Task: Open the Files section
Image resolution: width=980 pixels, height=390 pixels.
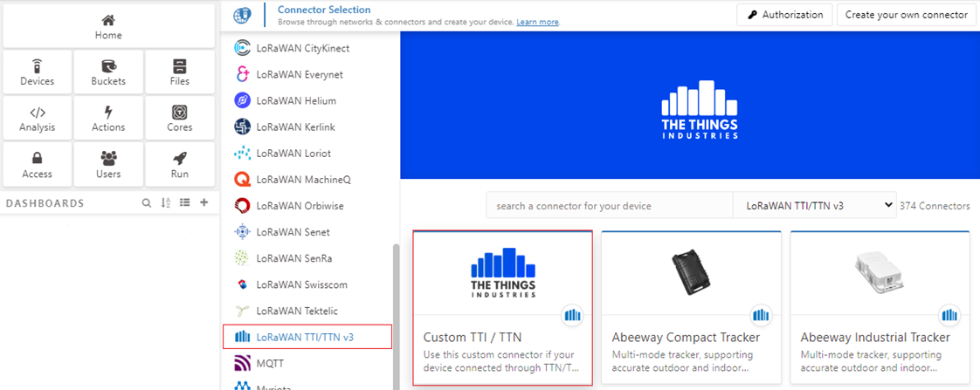Action: (179, 72)
